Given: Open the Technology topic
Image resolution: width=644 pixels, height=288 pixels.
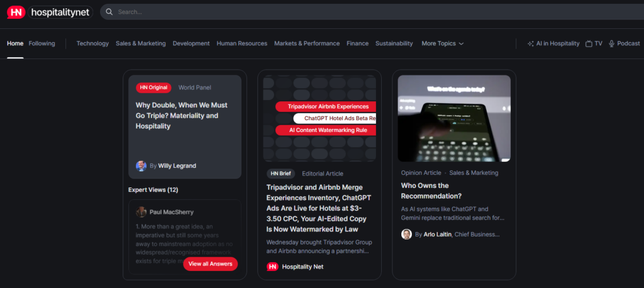Looking at the screenshot, I should pyautogui.click(x=92, y=43).
